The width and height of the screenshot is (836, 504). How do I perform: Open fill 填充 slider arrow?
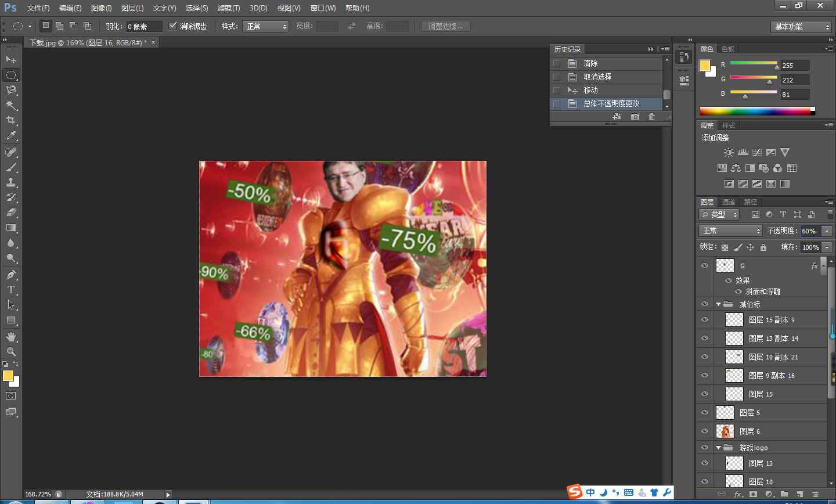pyautogui.click(x=827, y=247)
